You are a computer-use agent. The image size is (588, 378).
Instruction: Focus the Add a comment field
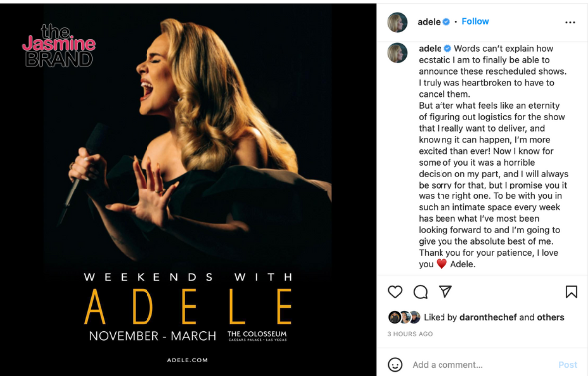point(480,365)
